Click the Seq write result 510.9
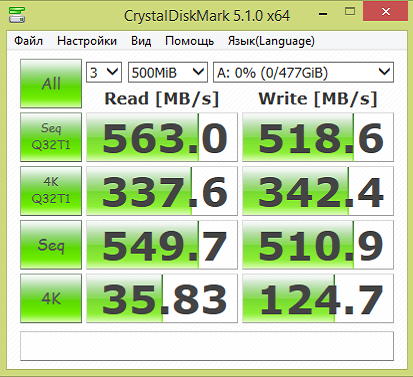This screenshot has height=377, width=413. (318, 245)
